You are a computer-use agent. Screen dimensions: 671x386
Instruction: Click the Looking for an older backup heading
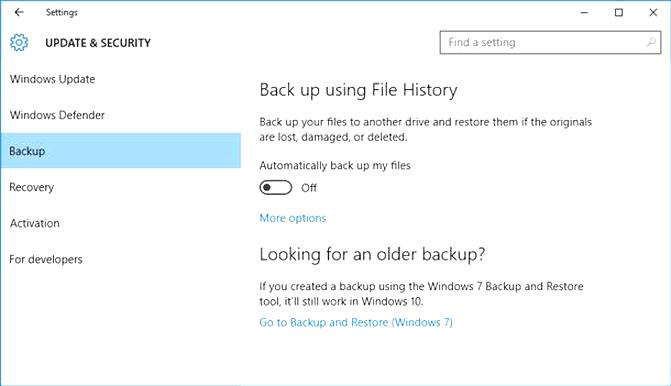(x=372, y=255)
